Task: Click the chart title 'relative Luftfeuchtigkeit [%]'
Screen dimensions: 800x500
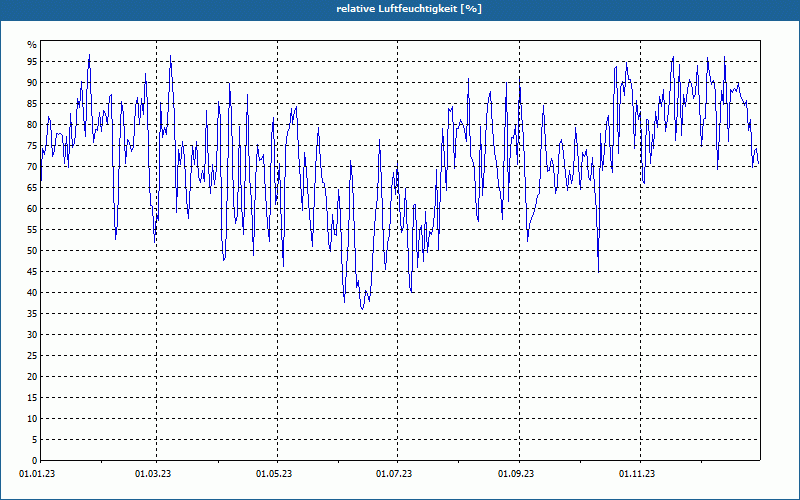Action: (409, 9)
